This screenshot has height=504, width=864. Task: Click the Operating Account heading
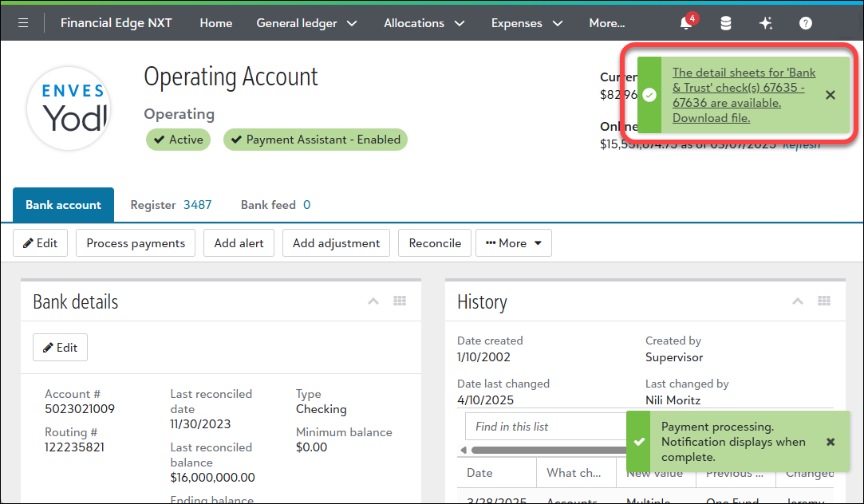coord(231,77)
